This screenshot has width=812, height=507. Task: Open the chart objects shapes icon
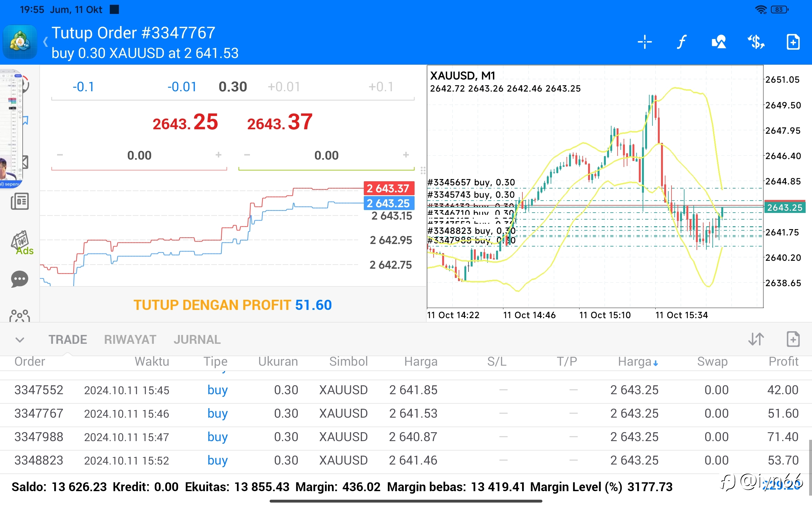pos(719,42)
